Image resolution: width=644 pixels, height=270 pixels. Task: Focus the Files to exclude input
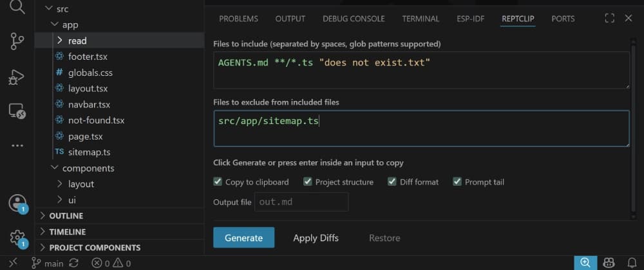coord(421,128)
